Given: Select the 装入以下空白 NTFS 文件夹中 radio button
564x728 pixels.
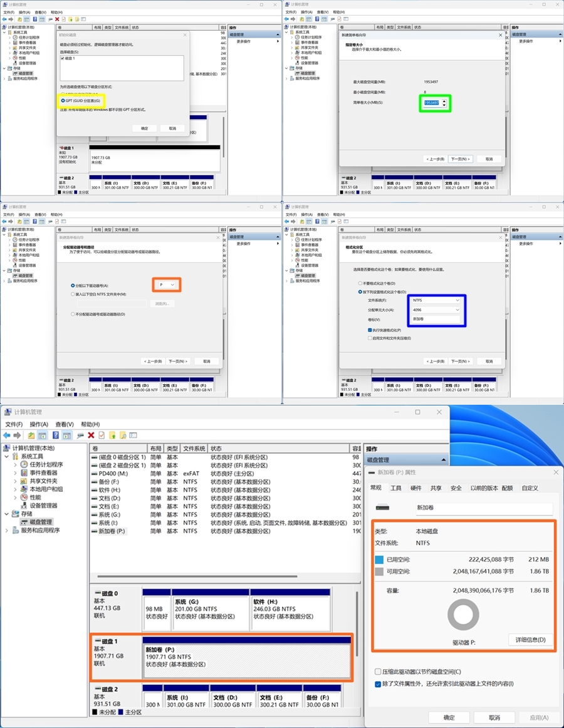Looking at the screenshot, I should 73,294.
